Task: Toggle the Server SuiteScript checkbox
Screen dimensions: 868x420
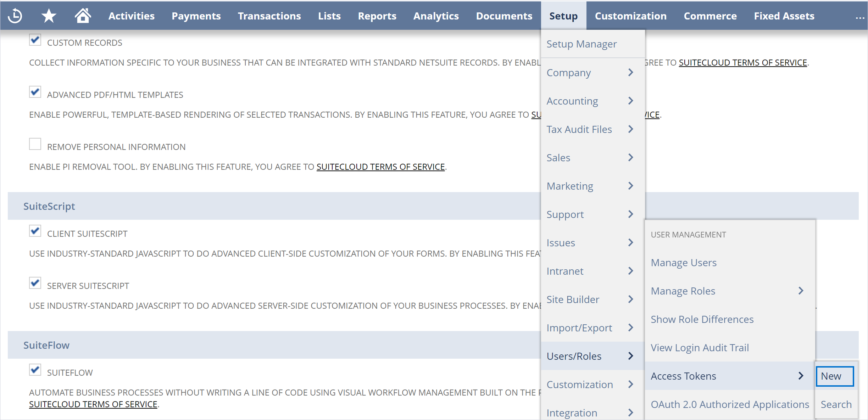Action: (35, 283)
